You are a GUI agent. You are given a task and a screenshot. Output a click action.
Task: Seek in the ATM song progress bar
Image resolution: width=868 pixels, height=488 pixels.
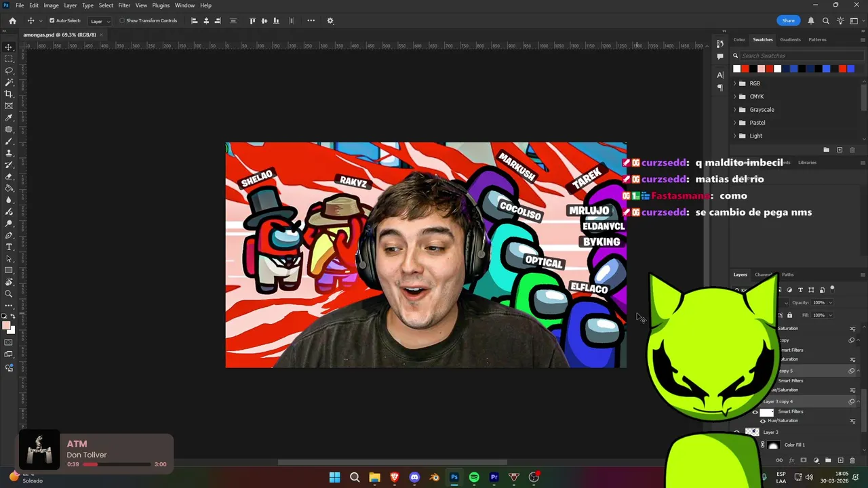click(x=117, y=464)
